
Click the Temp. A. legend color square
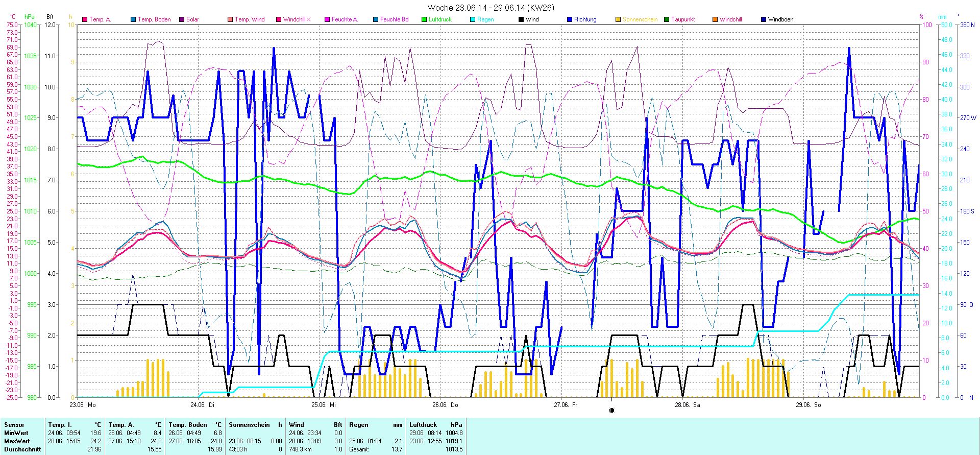85,19
